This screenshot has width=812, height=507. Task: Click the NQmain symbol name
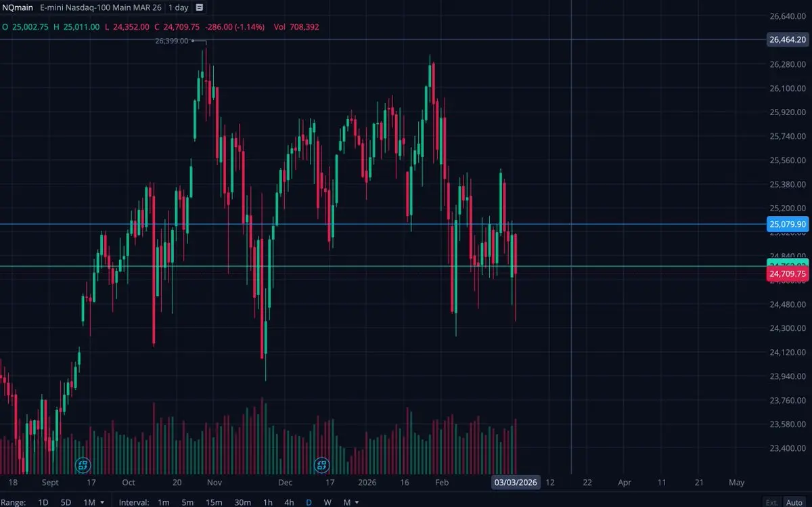coord(17,7)
